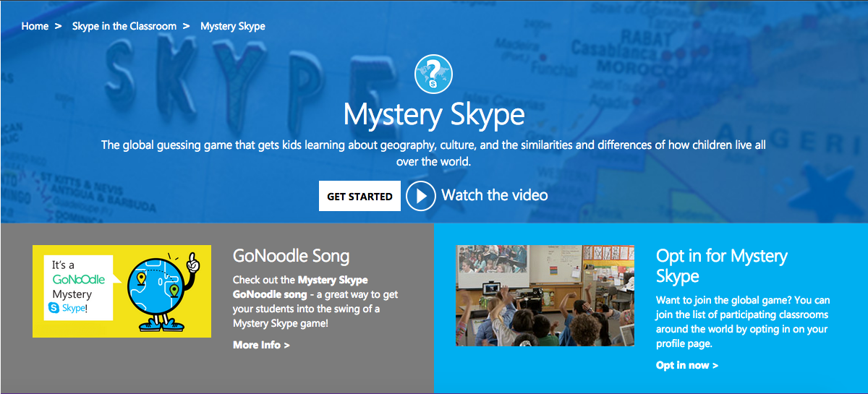Screen dimensions: 868x394
Task: Click the Opt in for Mystery Skype heading
Action: [722, 265]
